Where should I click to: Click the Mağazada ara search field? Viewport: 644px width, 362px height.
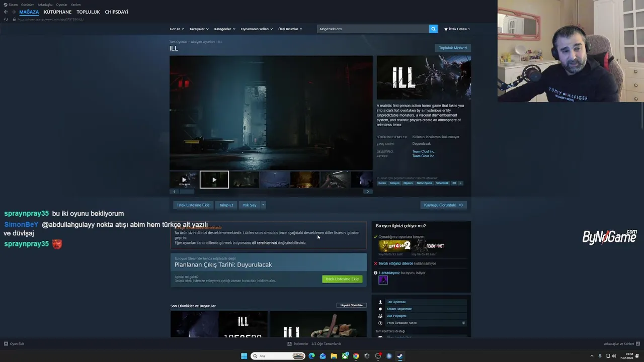point(373,29)
